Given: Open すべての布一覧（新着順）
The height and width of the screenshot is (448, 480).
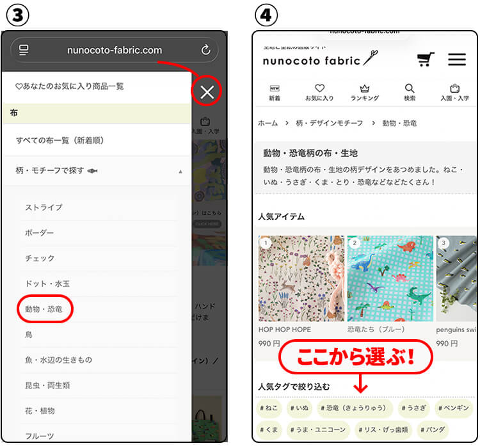Looking at the screenshot, I should click(x=60, y=140).
